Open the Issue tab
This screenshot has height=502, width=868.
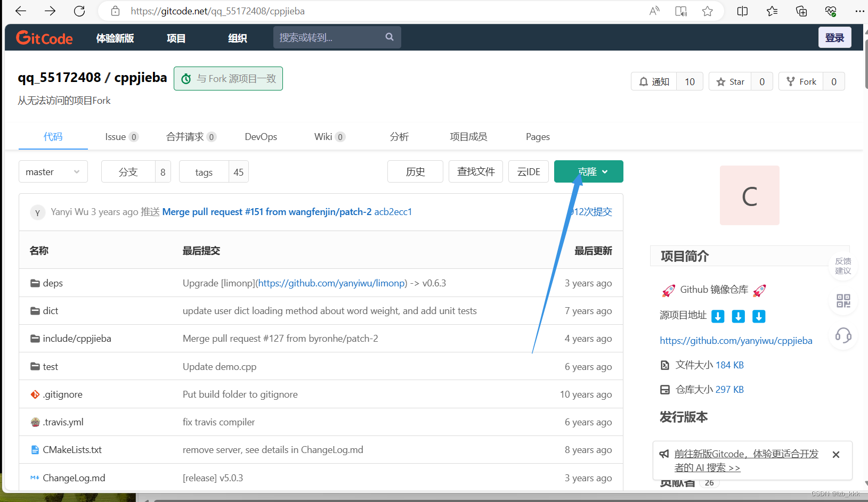coord(122,137)
